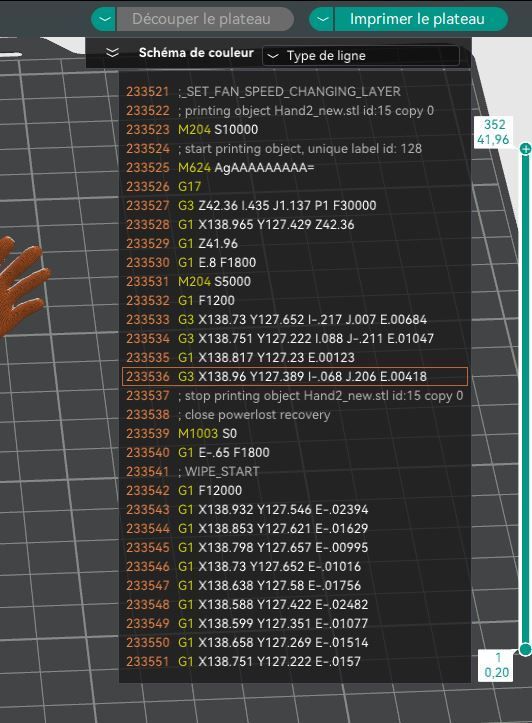Select the last G-code line 233551
Screen dimensions: 532x723
point(295,662)
